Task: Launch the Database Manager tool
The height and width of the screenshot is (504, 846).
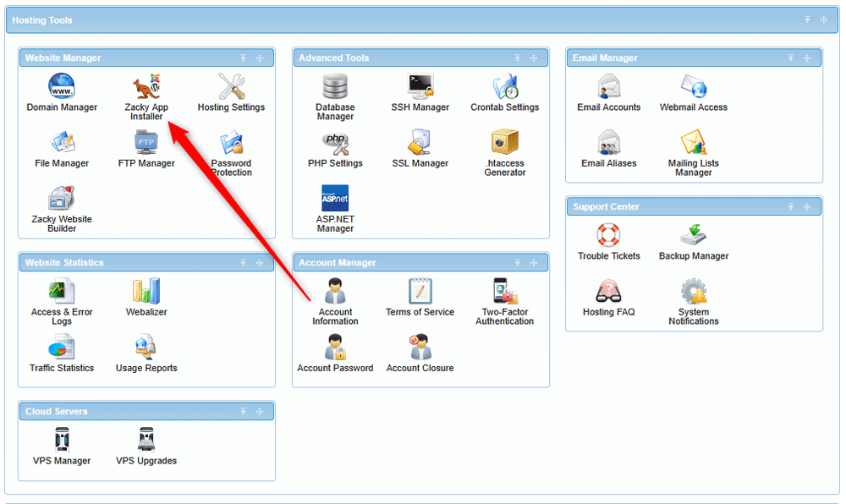Action: pyautogui.click(x=335, y=87)
